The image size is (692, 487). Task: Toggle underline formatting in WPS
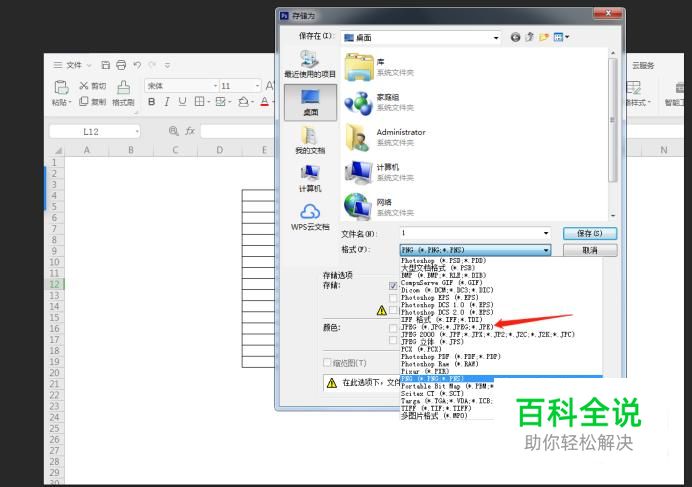(182, 102)
